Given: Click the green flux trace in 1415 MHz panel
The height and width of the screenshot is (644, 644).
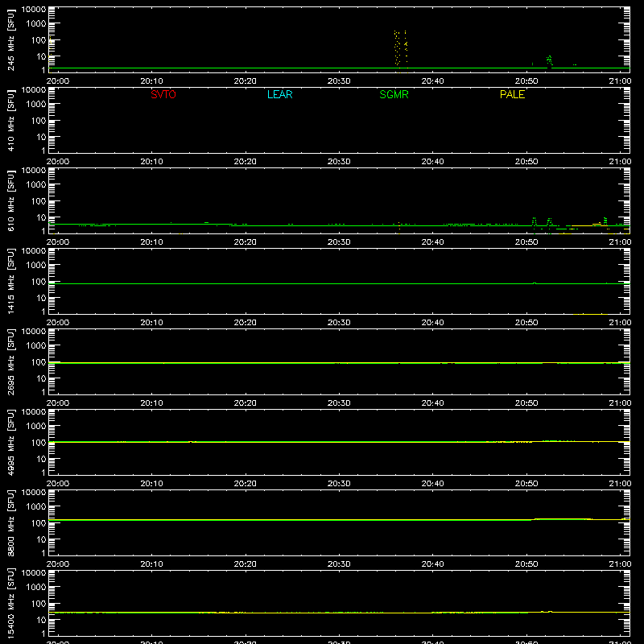Looking at the screenshot, I should coord(339,284).
